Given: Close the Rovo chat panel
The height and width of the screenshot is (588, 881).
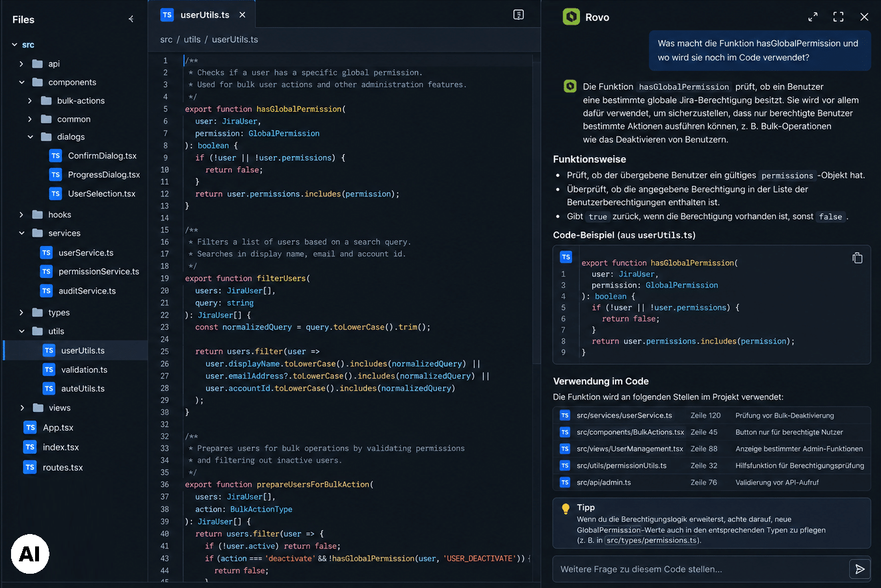Looking at the screenshot, I should (864, 17).
